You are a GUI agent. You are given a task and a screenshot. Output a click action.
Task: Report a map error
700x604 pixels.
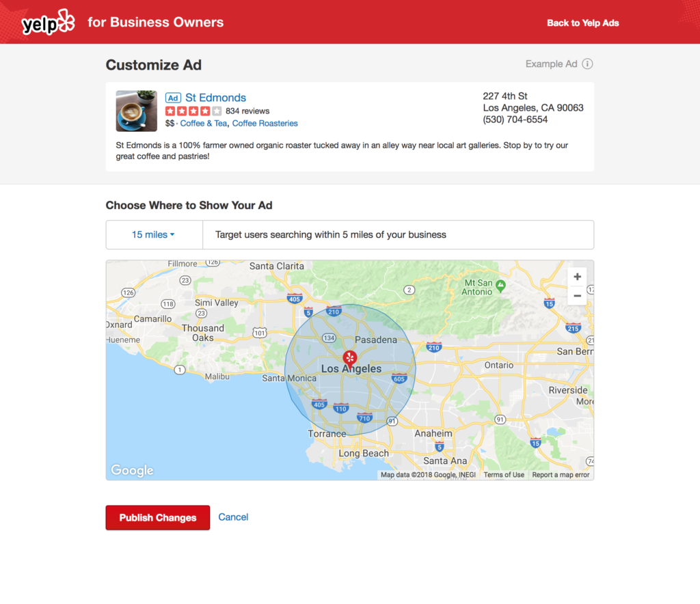561,473
